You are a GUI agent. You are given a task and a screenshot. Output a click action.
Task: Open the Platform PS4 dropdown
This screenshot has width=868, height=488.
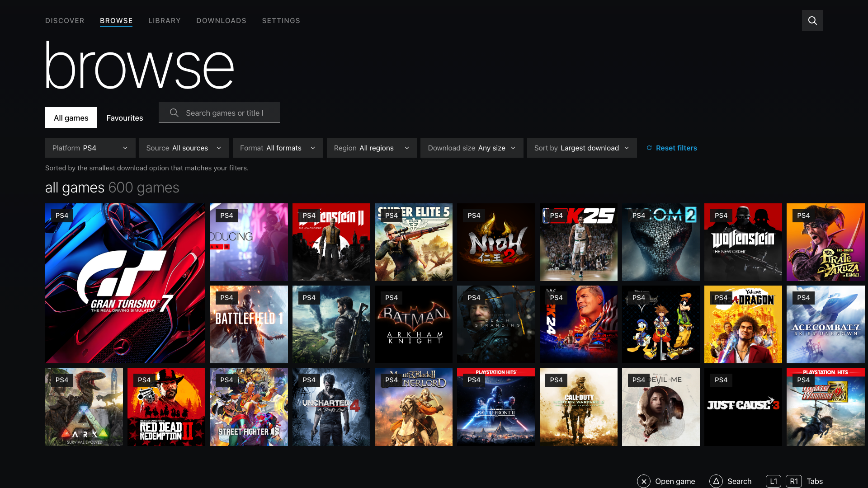point(90,148)
